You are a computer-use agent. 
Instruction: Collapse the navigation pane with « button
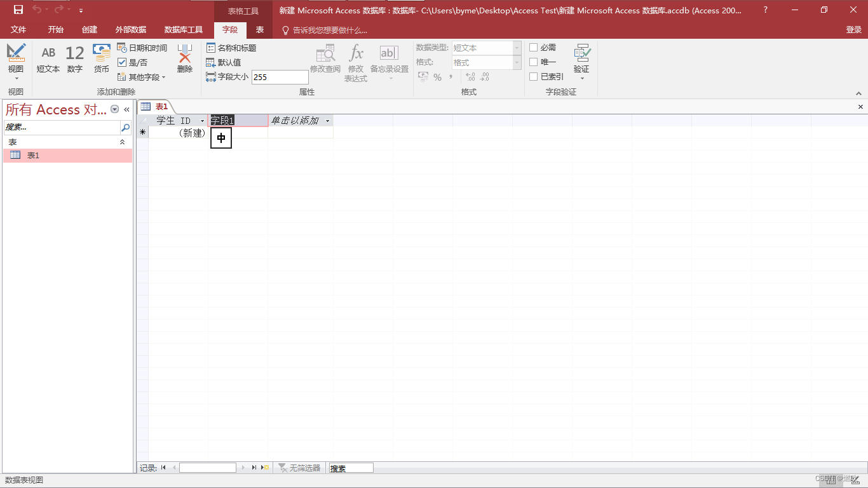126,109
